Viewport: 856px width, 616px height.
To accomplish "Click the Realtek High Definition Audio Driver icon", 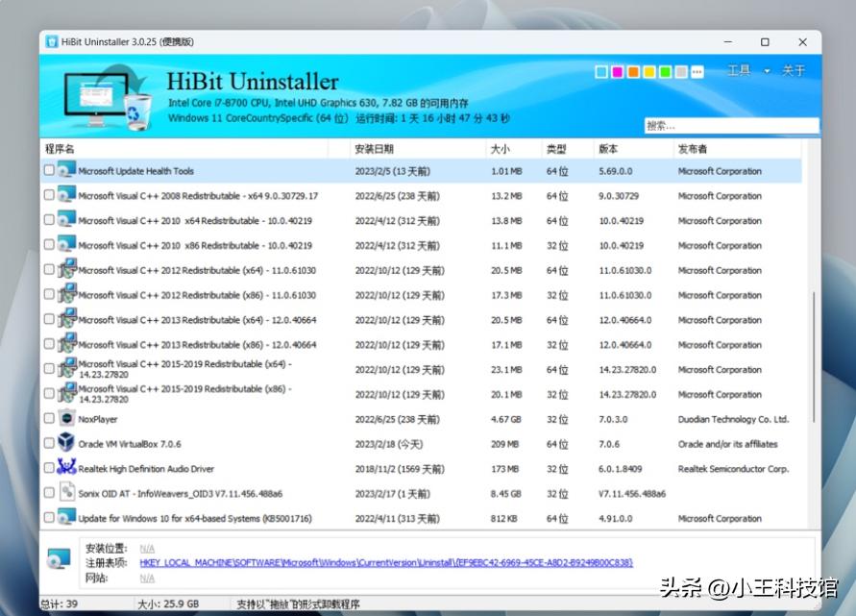I will [x=64, y=469].
